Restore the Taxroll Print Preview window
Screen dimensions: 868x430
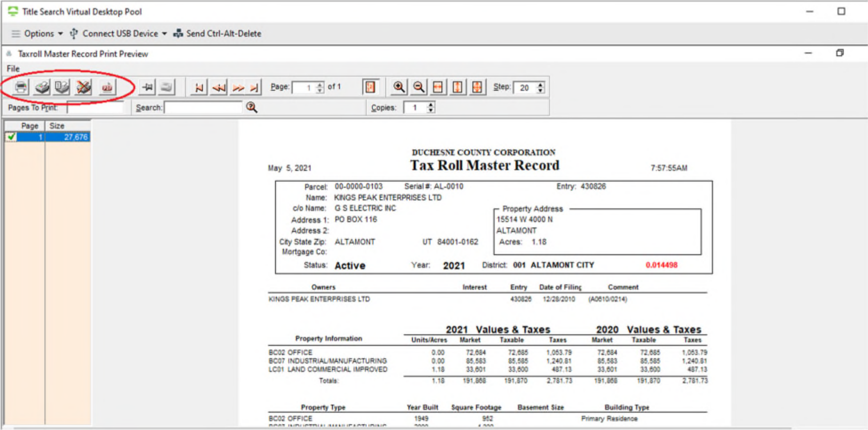(840, 53)
